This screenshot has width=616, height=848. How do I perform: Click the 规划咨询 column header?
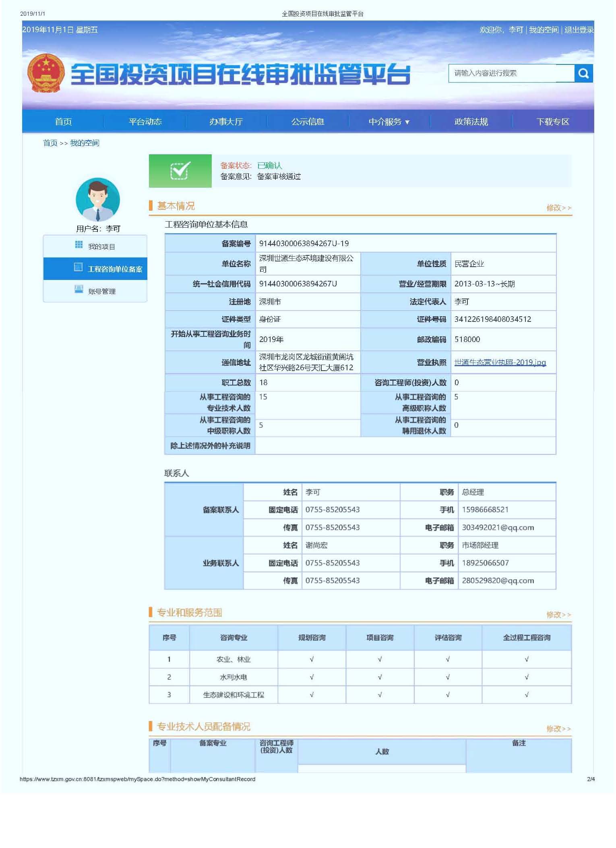coord(312,638)
